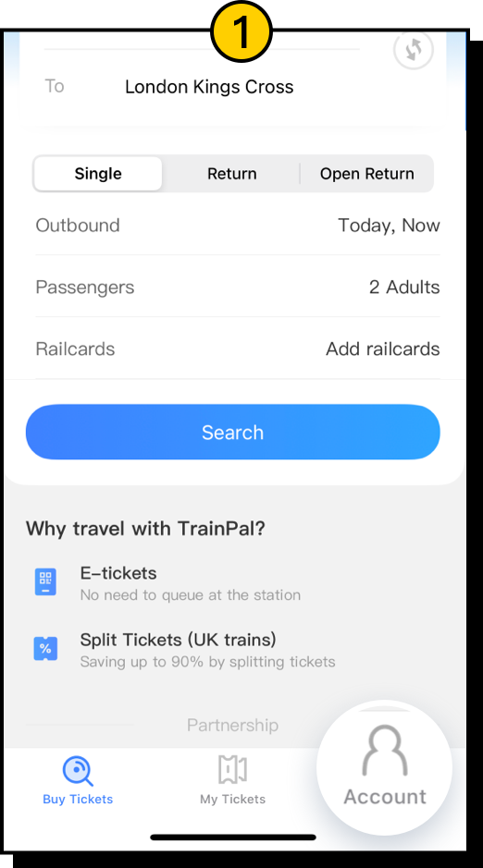Viewport: 483px width, 868px height.
Task: Tap the swap stations arrows icon
Action: (414, 50)
